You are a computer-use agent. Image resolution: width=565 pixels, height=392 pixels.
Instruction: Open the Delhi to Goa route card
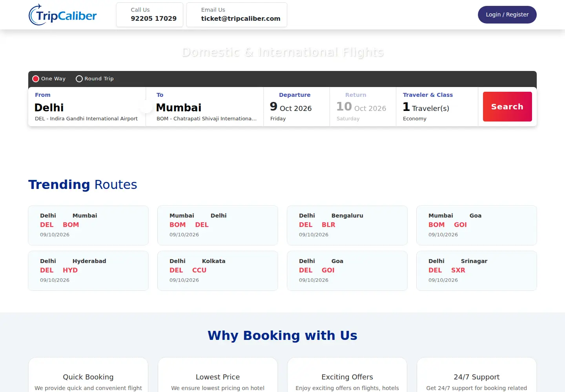[347, 271]
